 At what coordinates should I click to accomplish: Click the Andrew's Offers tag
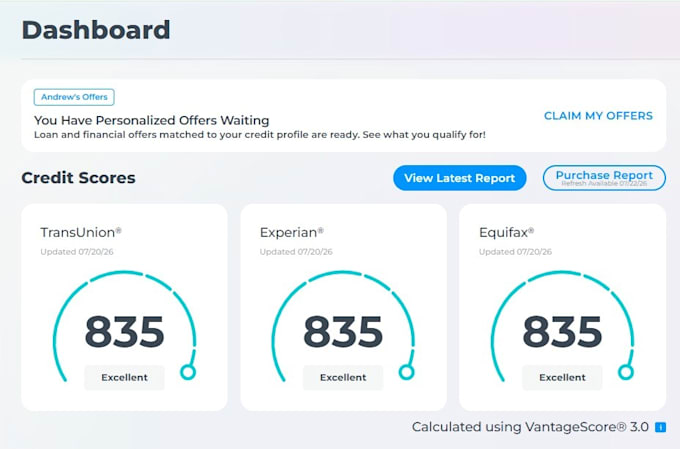point(74,97)
